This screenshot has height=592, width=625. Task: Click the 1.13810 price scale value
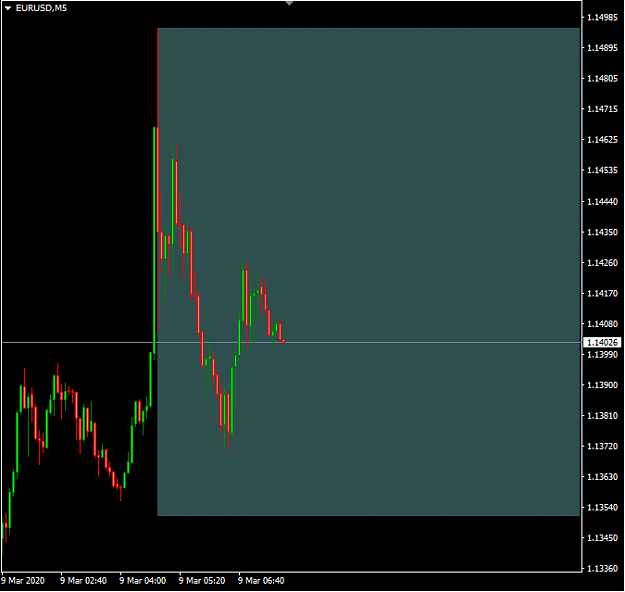602,415
